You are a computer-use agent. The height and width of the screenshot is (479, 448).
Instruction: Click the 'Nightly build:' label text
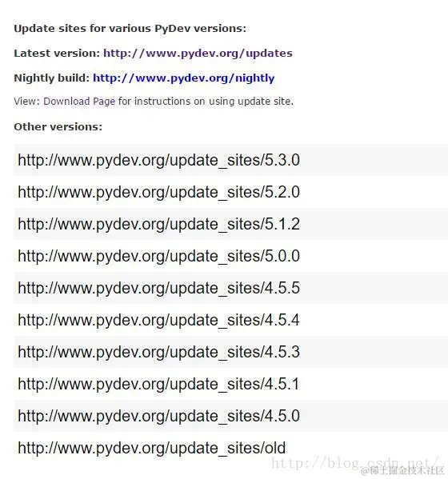pos(52,78)
